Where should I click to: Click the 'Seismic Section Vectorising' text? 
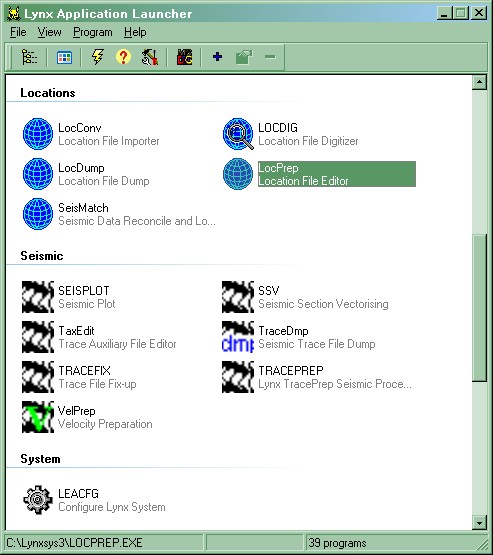click(x=323, y=304)
